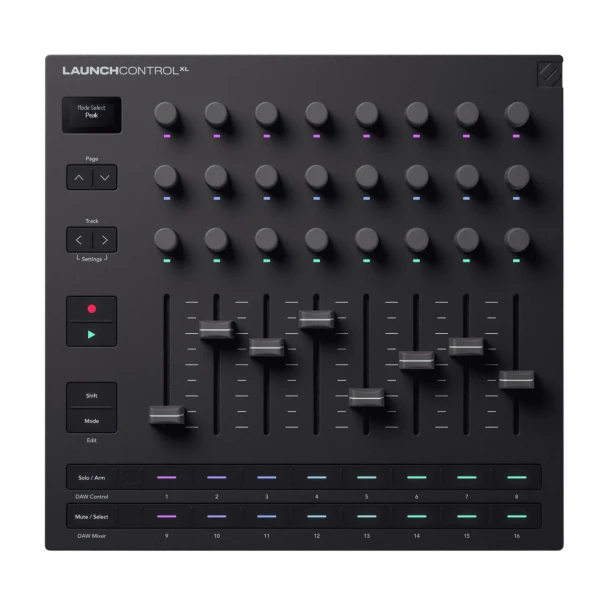Click the top-row purple knob above channel 5
Image resolution: width=608 pixels, height=608 pixels.
coord(366,114)
